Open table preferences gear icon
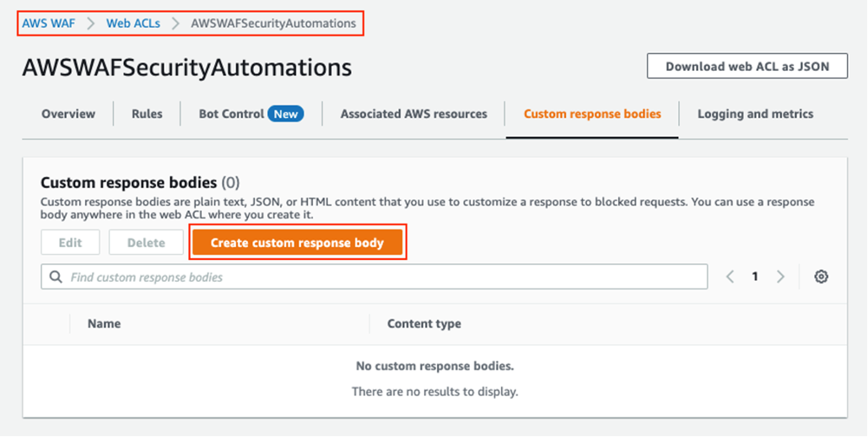 (x=821, y=277)
